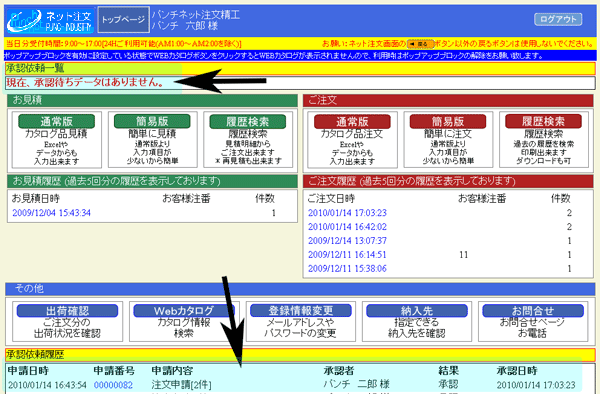Click 承認依頼一覧 section header
Screen dimensions: 600x394
(300, 68)
